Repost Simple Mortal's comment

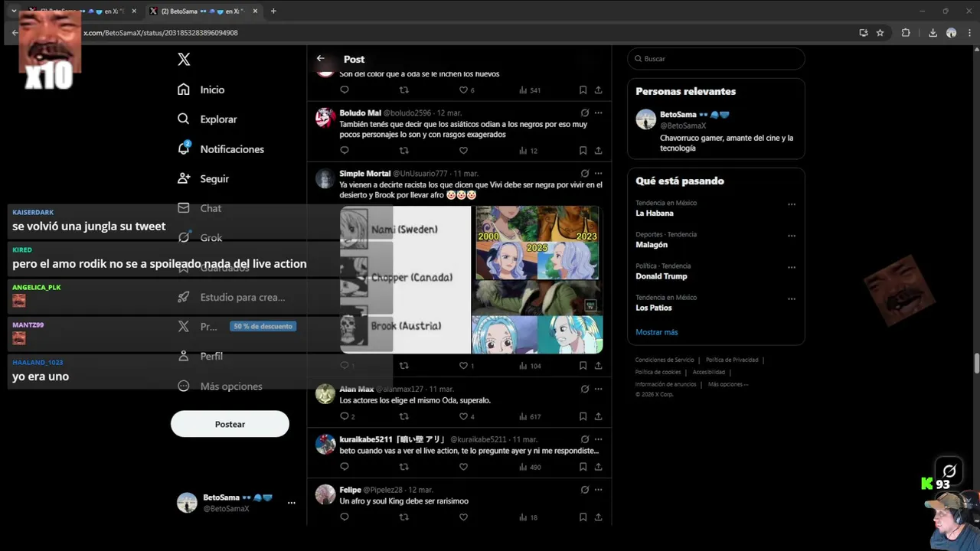[x=404, y=366]
